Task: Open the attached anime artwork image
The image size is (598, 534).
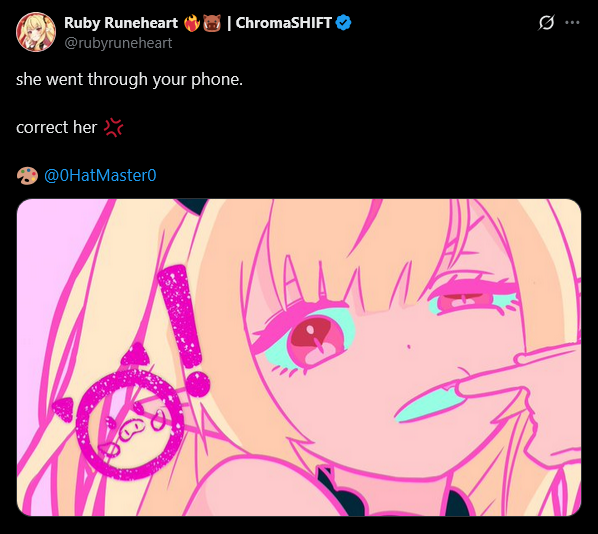Action: (x=299, y=357)
